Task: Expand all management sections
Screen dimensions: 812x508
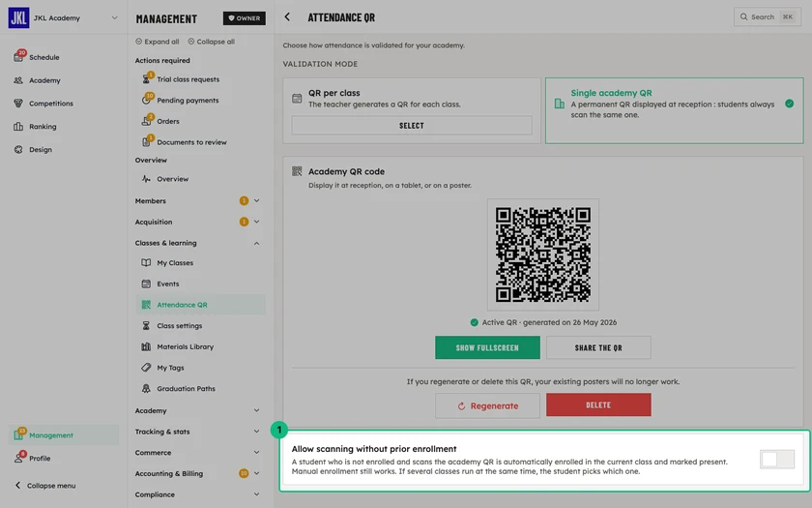Action: pos(157,42)
